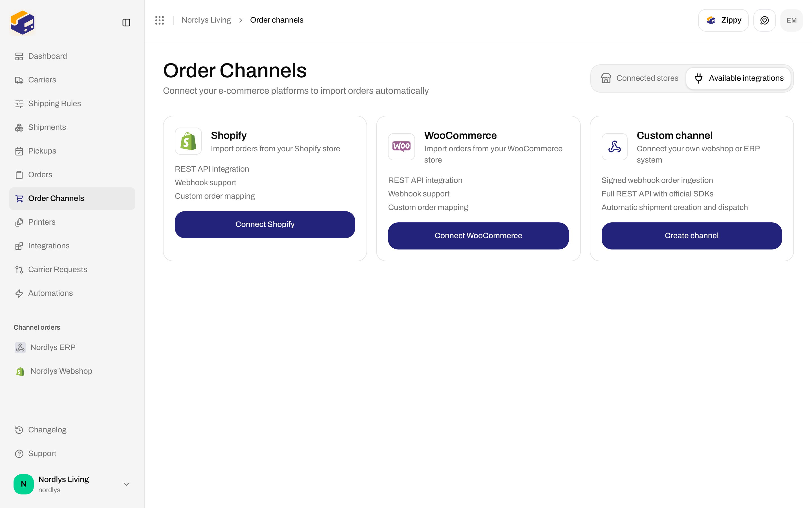Screen dimensions: 812x508
Task: Click the Zippy app logo
Action: click(x=23, y=23)
